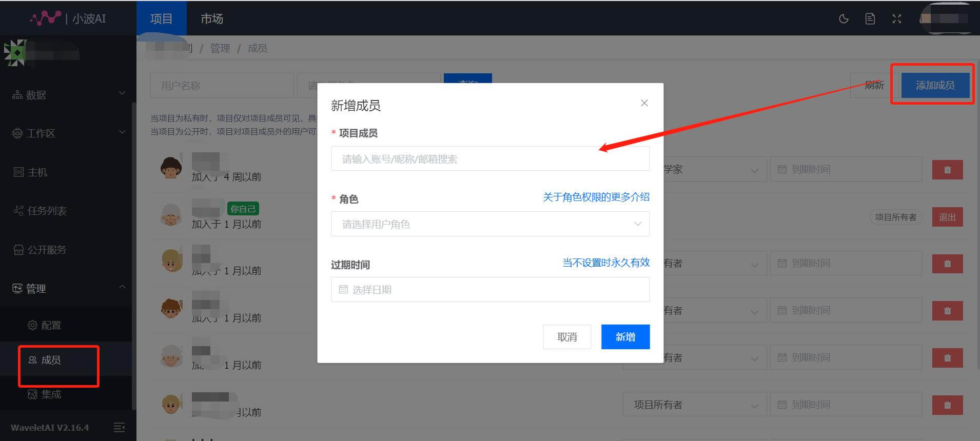Viewport: 980px width, 441px height.
Task: Collapse sidebar using bottom menu icon
Action: coord(119,427)
